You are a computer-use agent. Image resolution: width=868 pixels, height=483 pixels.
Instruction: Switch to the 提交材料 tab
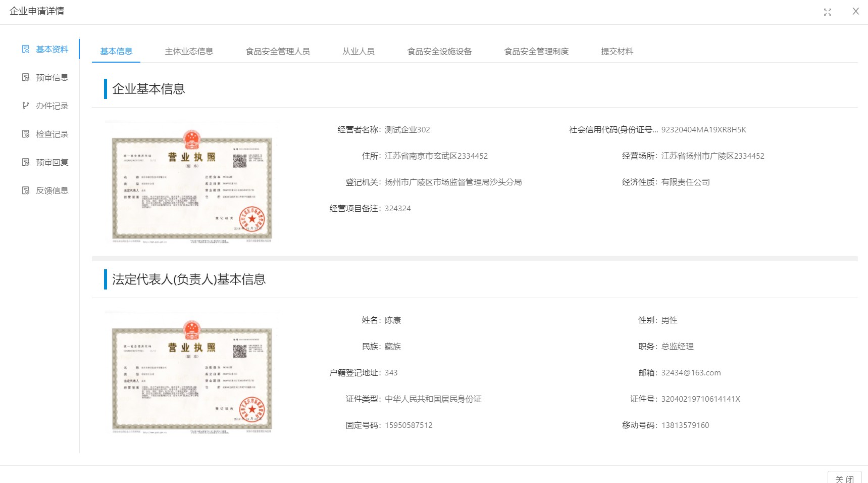617,52
